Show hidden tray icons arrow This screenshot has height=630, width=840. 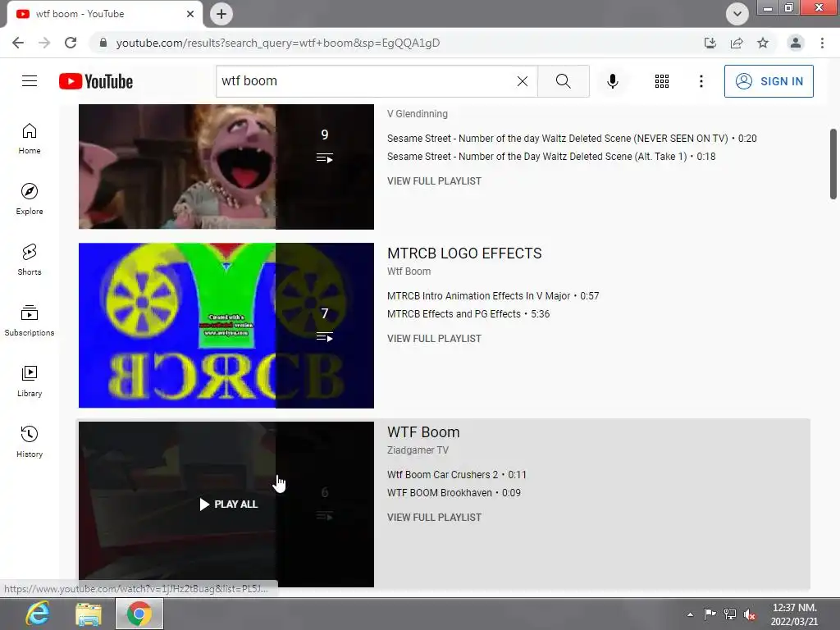(x=690, y=614)
